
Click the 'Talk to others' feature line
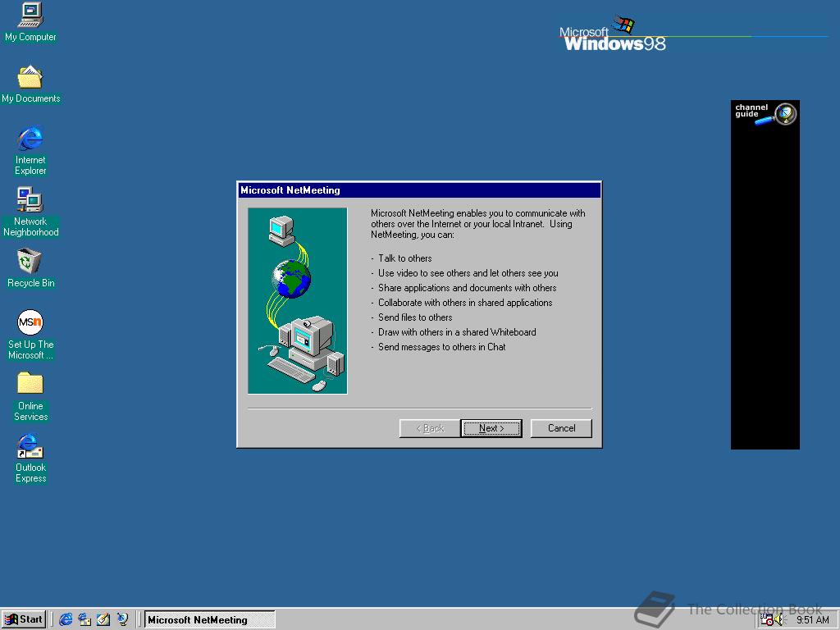point(404,258)
